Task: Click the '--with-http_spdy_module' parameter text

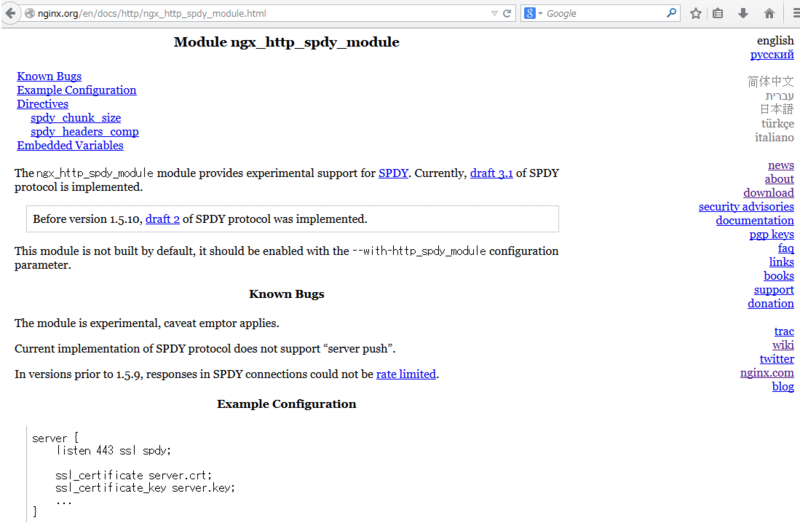Action: pyautogui.click(x=419, y=251)
